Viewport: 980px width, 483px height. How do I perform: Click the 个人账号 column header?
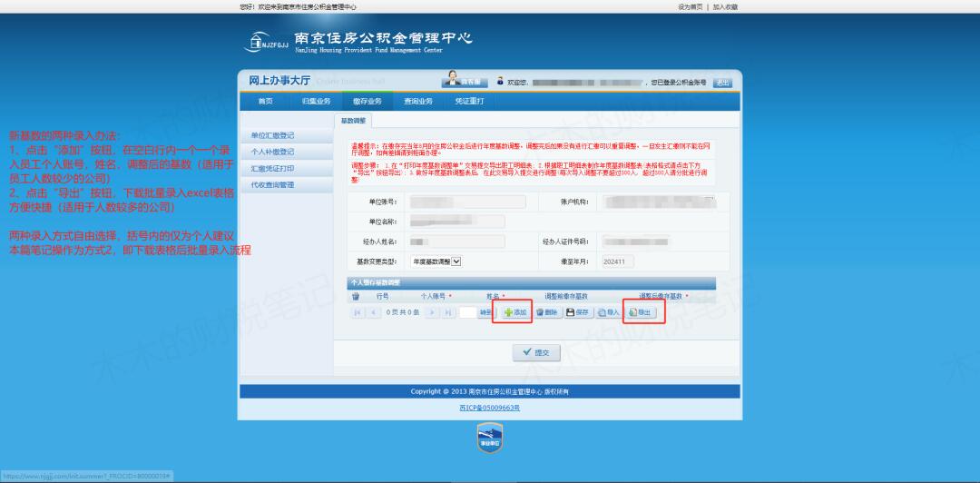(434, 296)
